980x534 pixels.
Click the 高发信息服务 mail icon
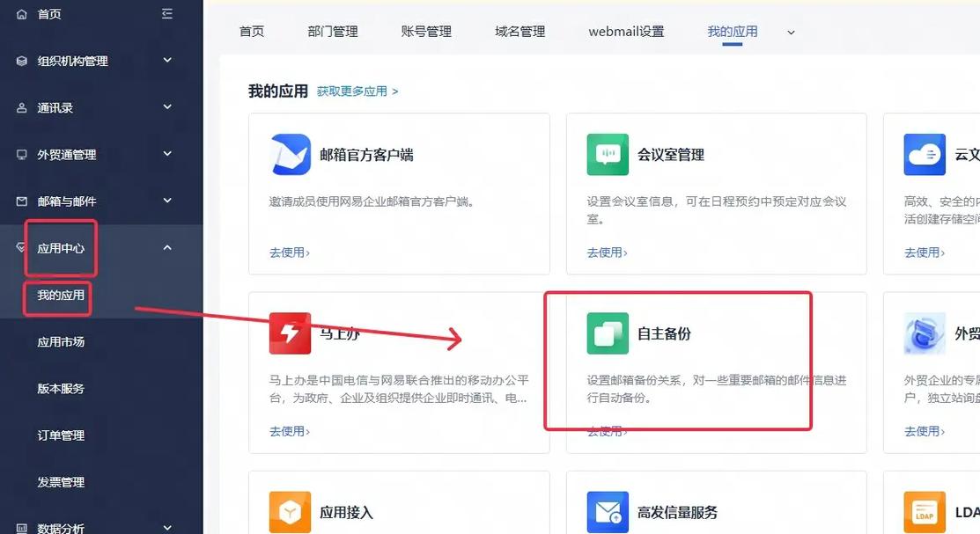pyautogui.click(x=607, y=511)
